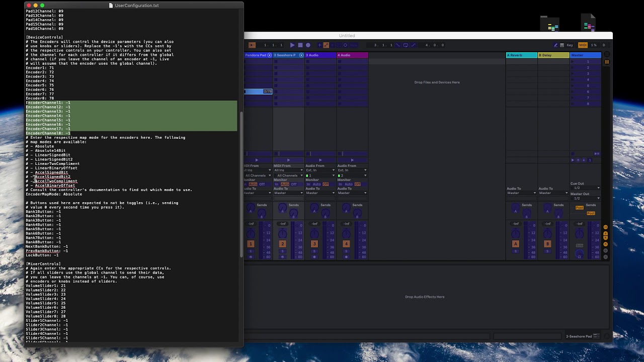
Task: Click track 3 clip stop play button
Action: 320,160
